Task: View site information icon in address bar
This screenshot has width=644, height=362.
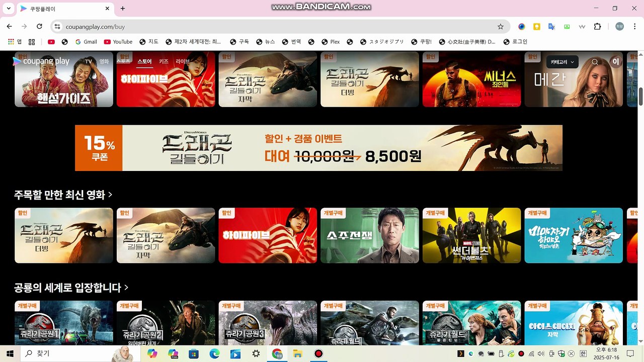Action: (57, 27)
